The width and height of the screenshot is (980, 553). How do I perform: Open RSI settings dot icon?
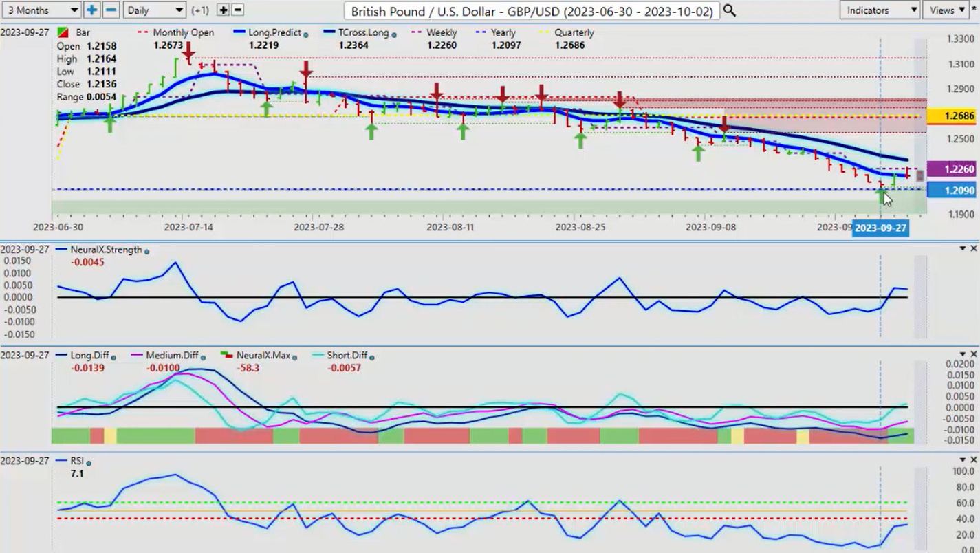(x=89, y=464)
